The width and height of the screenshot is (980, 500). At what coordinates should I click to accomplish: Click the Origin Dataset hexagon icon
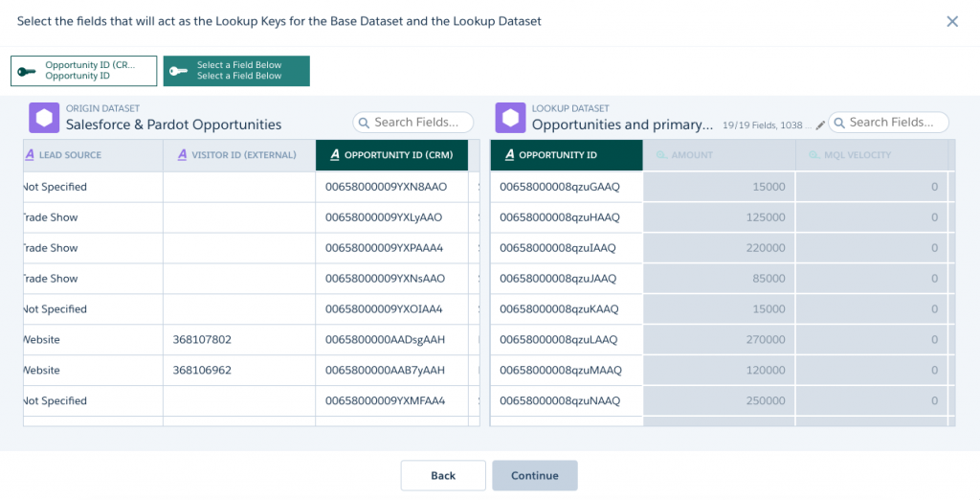click(43, 118)
